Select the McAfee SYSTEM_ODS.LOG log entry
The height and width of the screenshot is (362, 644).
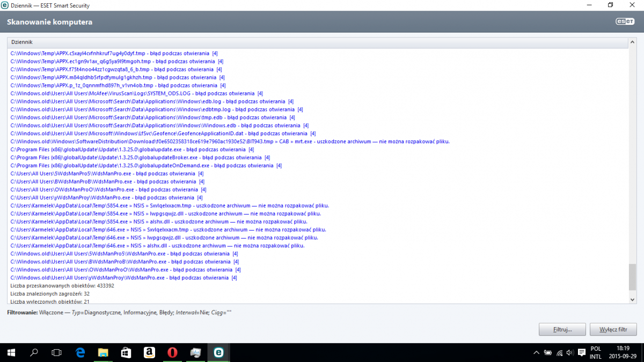pyautogui.click(x=136, y=93)
